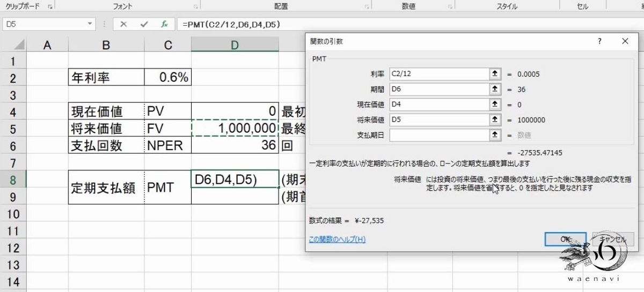
Task: Confirm with the OK button
Action: pyautogui.click(x=565, y=239)
